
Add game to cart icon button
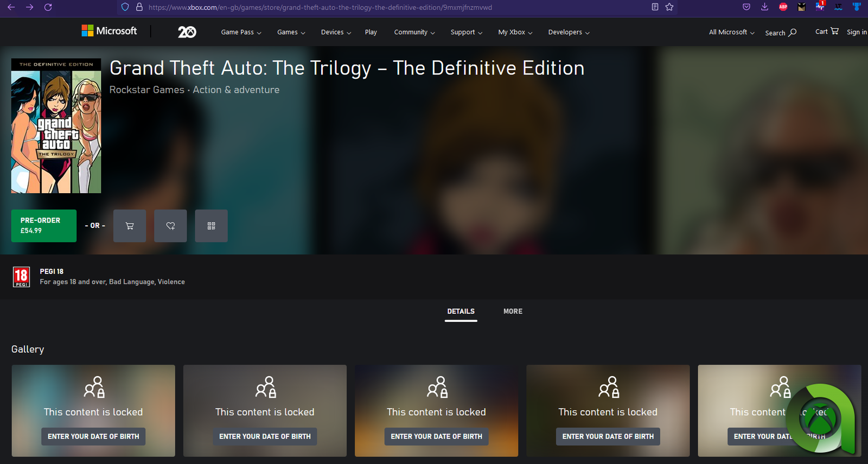[x=130, y=226]
